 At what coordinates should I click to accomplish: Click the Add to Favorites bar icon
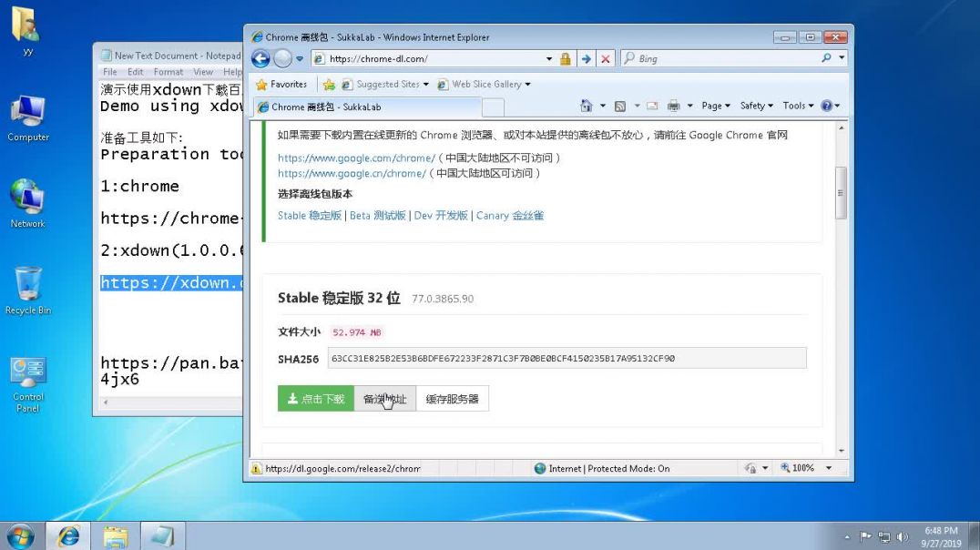pos(329,85)
